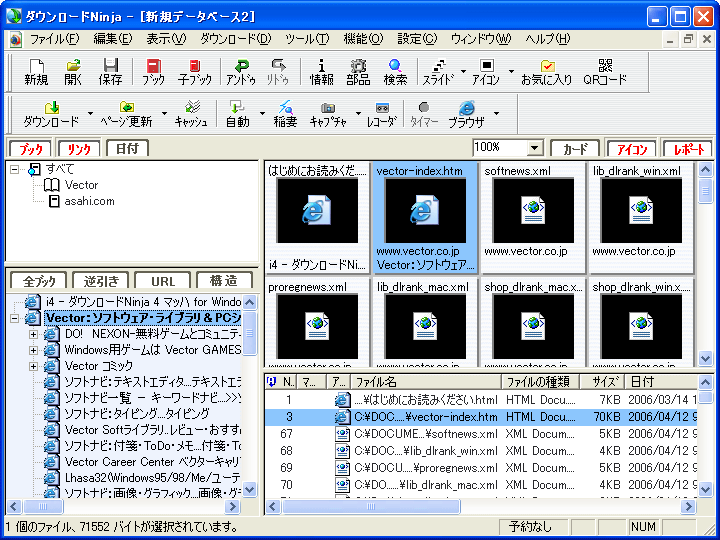Click thumbnail pane vertical scroll down arrow
Image resolution: width=720 pixels, height=540 pixels.
point(705,358)
